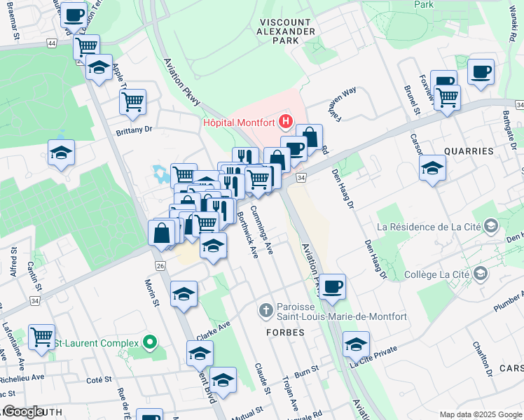Open the topmost fork-and-knife marker near the hospital
The width and height of the screenshot is (524, 420).
(x=245, y=155)
